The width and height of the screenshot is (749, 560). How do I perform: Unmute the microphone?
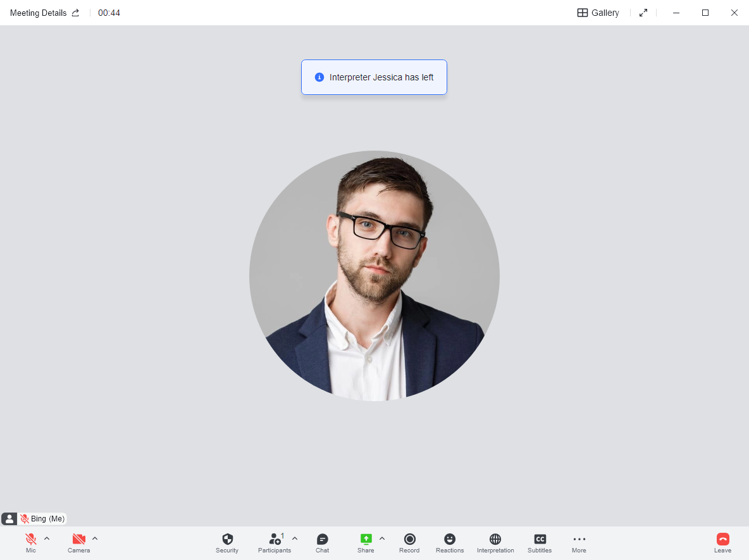30,540
